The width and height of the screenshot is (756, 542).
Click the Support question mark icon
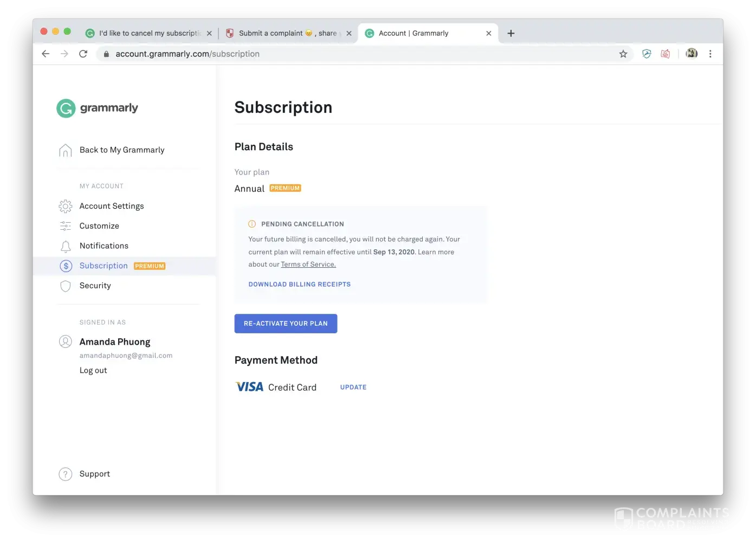click(66, 474)
